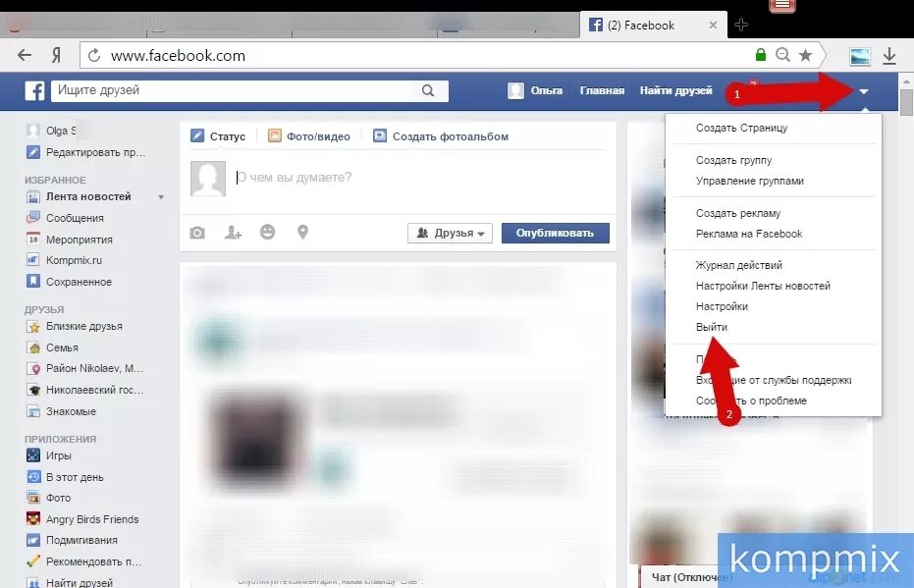Image resolution: width=914 pixels, height=588 pixels.
Task: Click the Facebook logo icon
Action: coord(32,90)
